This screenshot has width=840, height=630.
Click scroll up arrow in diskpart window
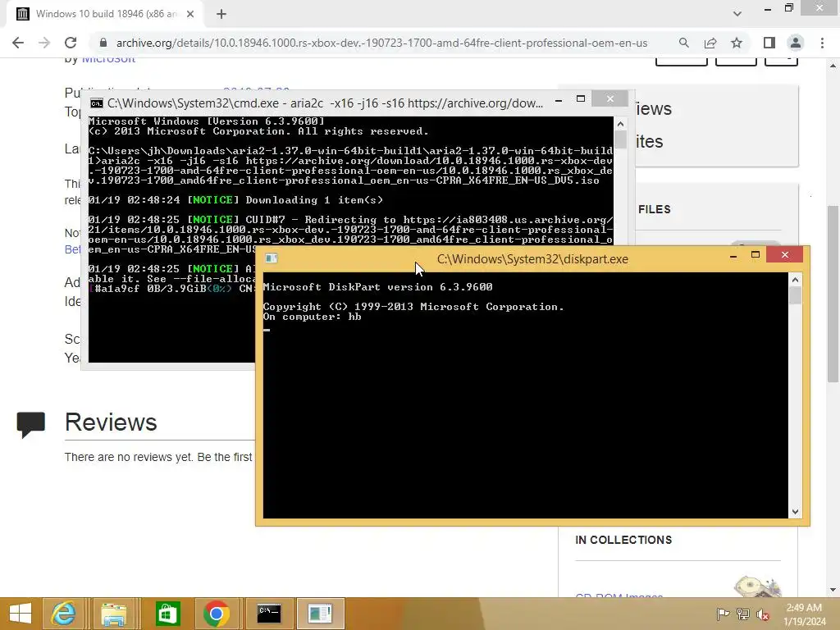click(795, 280)
